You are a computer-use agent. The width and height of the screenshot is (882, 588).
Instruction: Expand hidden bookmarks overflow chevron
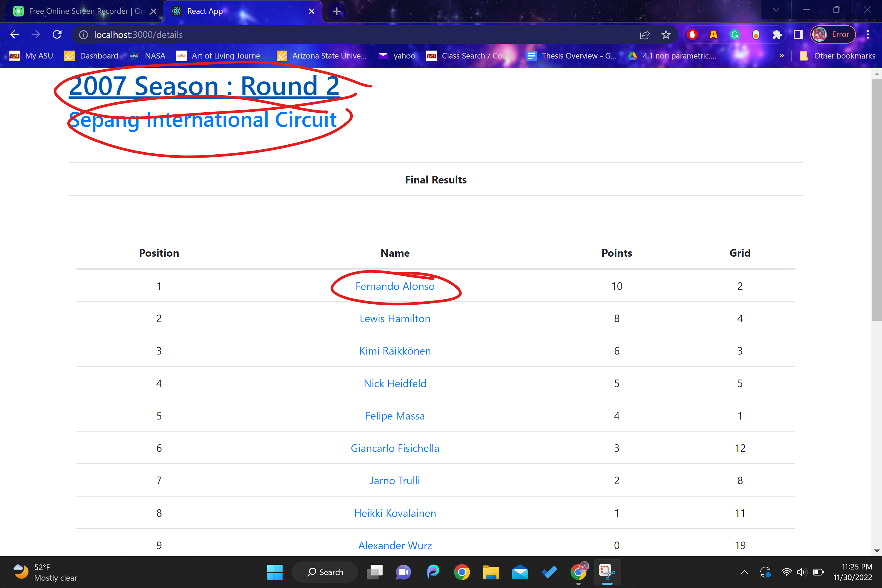click(x=781, y=56)
